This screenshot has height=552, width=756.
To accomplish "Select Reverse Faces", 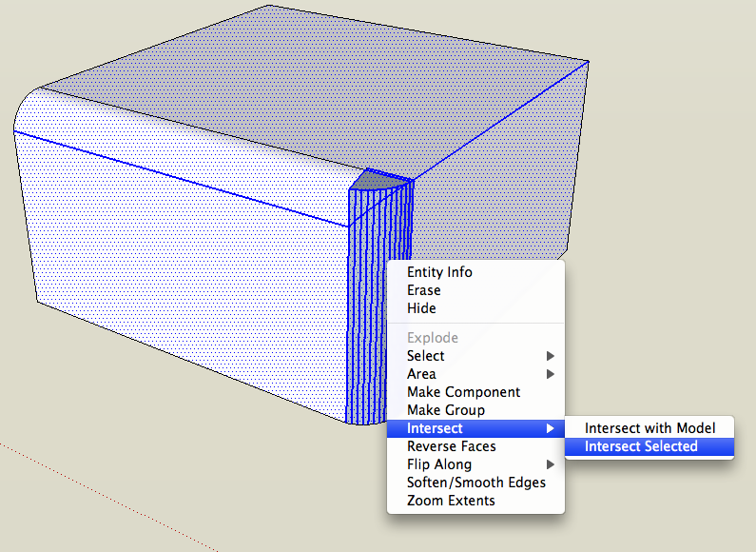I will [475, 446].
